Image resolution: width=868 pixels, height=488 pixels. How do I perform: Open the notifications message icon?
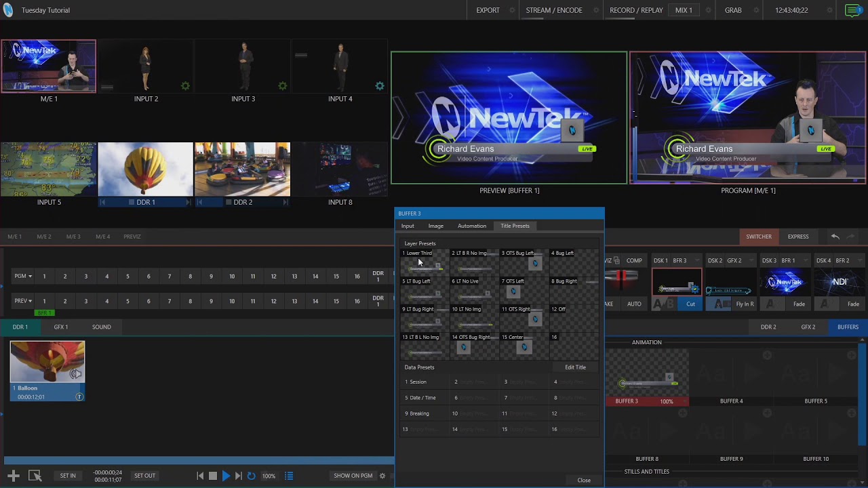click(853, 10)
